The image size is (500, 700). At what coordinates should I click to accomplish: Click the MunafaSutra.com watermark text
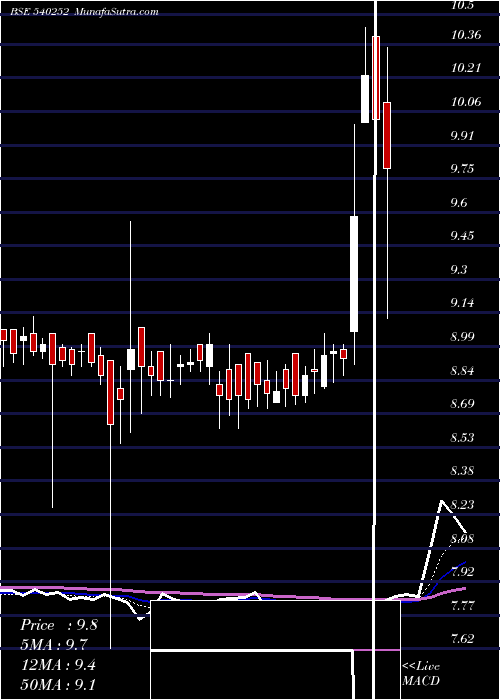click(x=116, y=12)
